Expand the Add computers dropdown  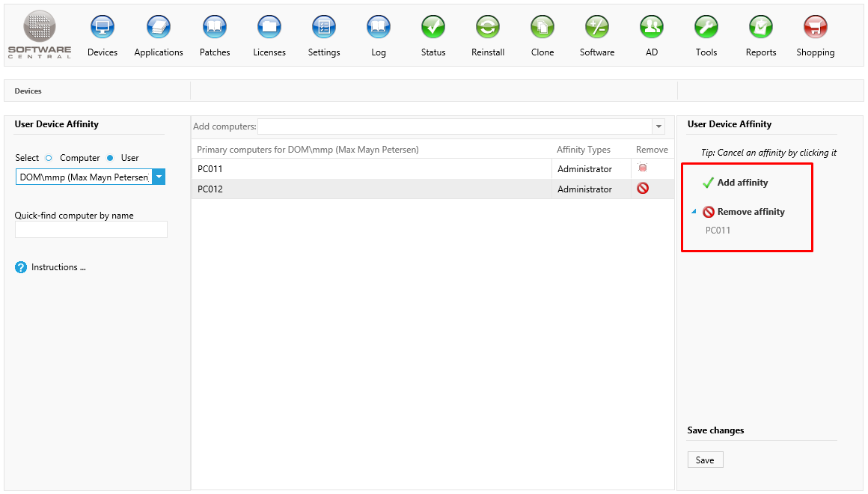click(x=658, y=126)
